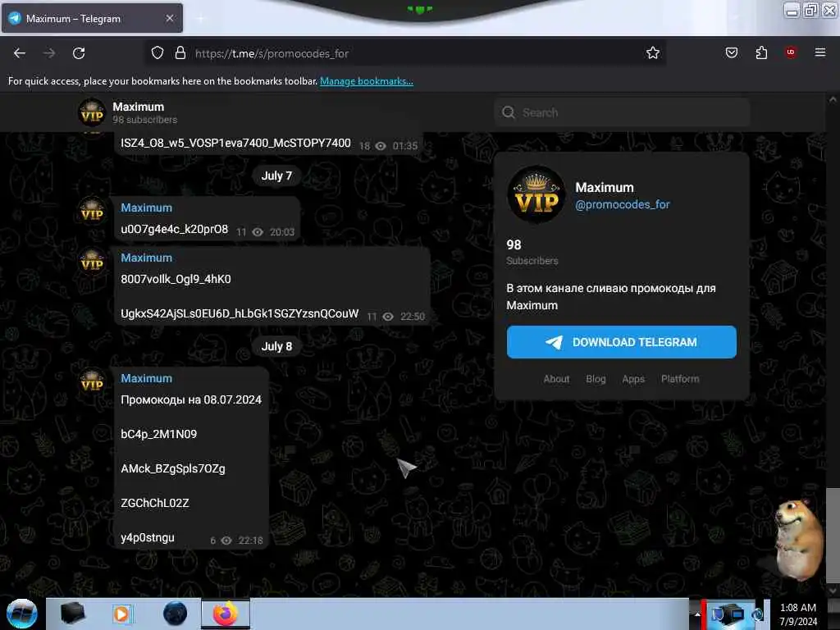Image resolution: width=840 pixels, height=630 pixels.
Task: Go back using the browser back arrow
Action: click(20, 53)
